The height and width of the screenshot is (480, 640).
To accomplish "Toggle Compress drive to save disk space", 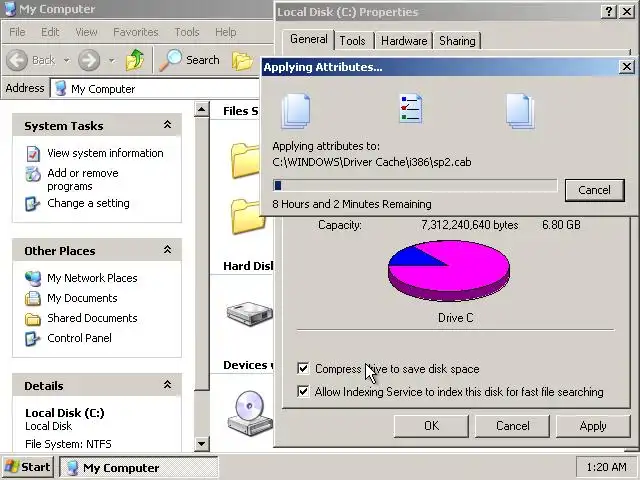I will pyautogui.click(x=303, y=369).
